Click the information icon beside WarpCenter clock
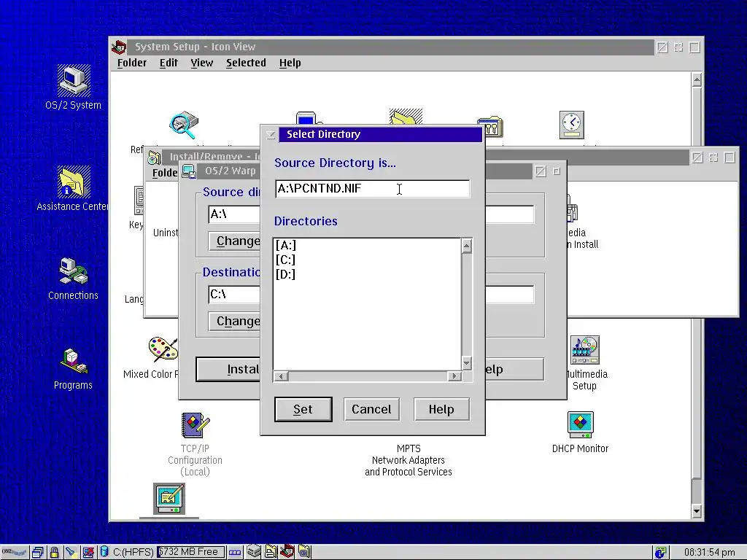The width and height of the screenshot is (747, 560). 660,553
